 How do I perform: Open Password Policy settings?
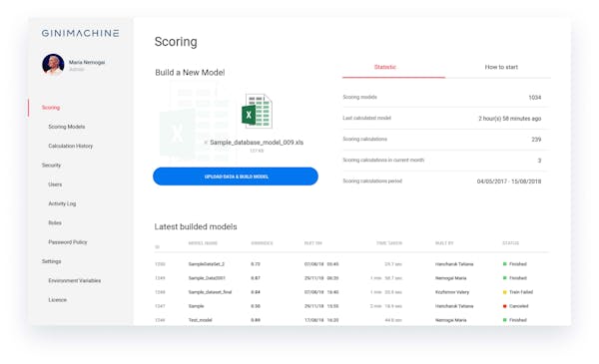coord(68,242)
